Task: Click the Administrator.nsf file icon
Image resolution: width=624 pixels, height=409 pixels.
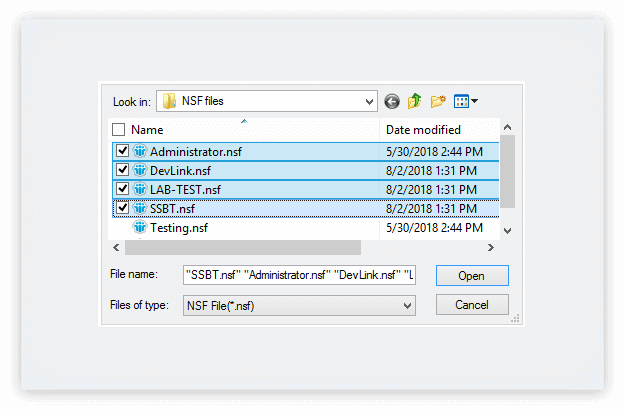Action: point(140,151)
